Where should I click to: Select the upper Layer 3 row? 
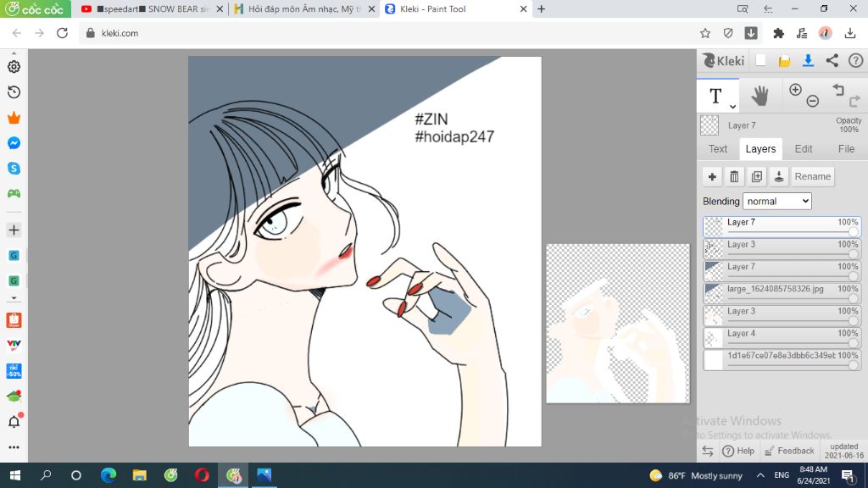[x=782, y=248]
